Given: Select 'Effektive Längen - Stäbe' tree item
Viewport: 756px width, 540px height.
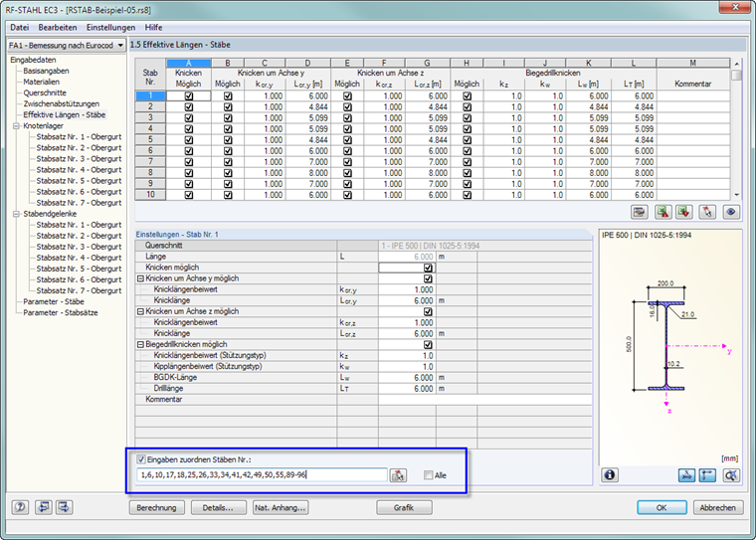Looking at the screenshot, I should click(64, 114).
